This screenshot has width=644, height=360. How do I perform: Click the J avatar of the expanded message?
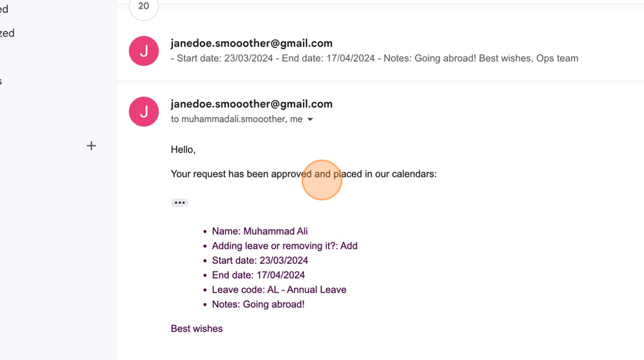(x=144, y=111)
